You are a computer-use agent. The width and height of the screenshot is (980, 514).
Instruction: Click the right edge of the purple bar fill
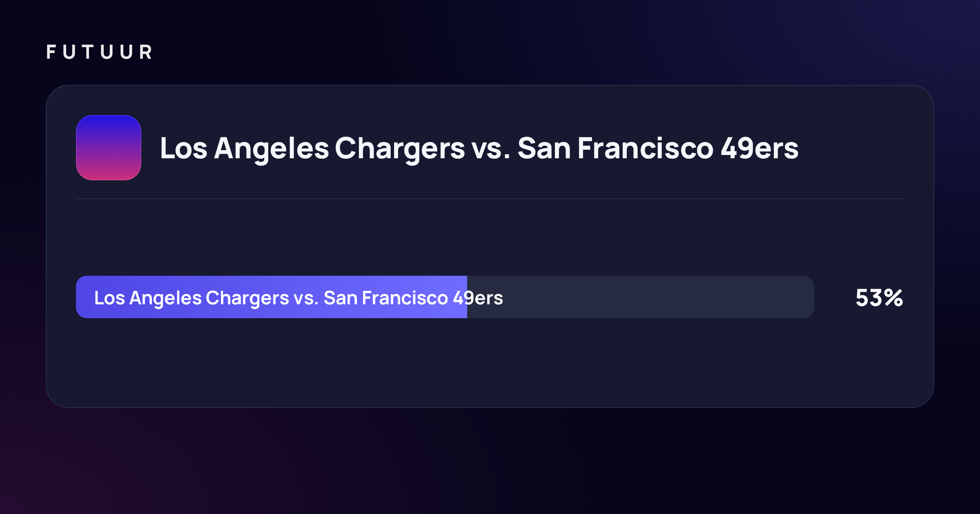click(466, 297)
